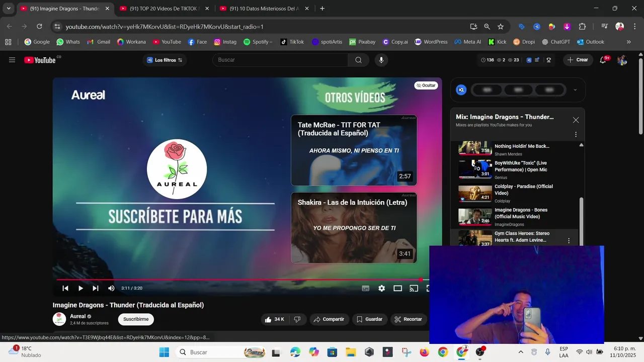Open the Compartir share dialog

coord(329,319)
